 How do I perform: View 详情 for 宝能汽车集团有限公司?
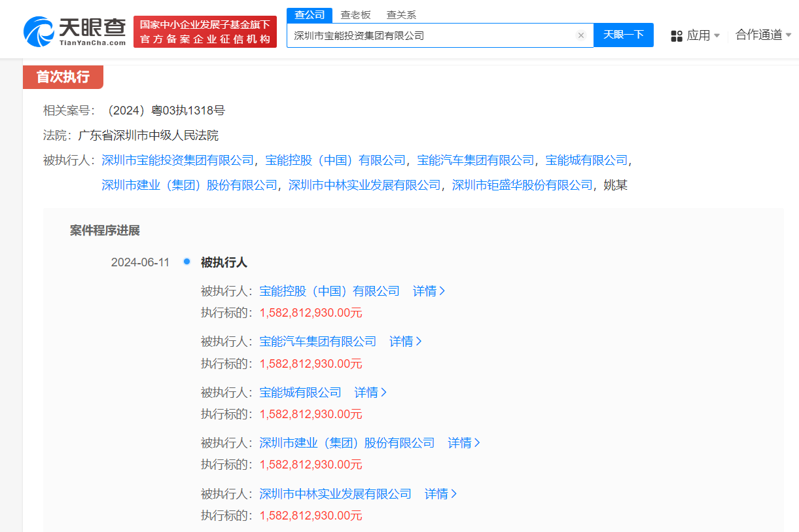point(406,342)
